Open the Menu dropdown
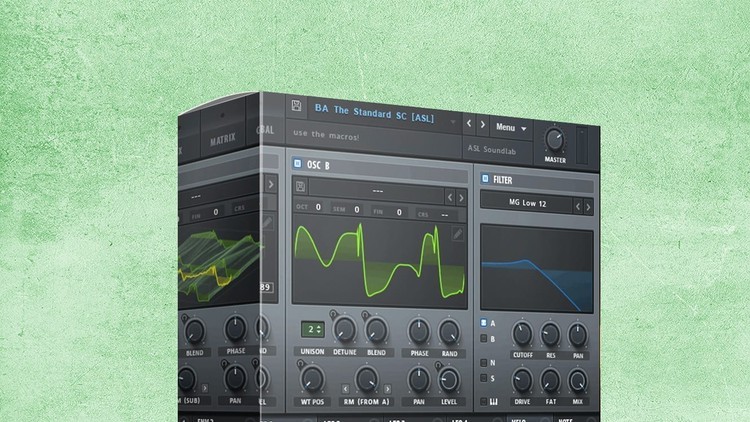The image size is (750, 422). [511, 128]
